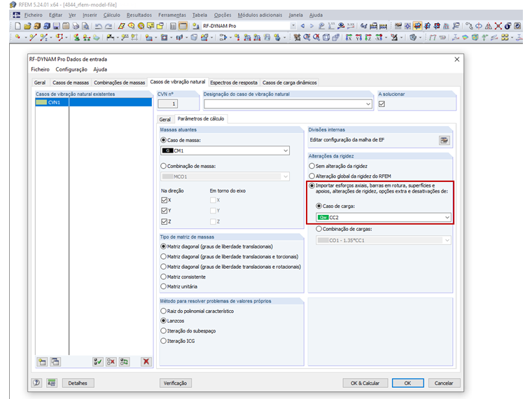Open the RF-DYNAM Pro module selector dropdown
532x399 pixels.
293,26
